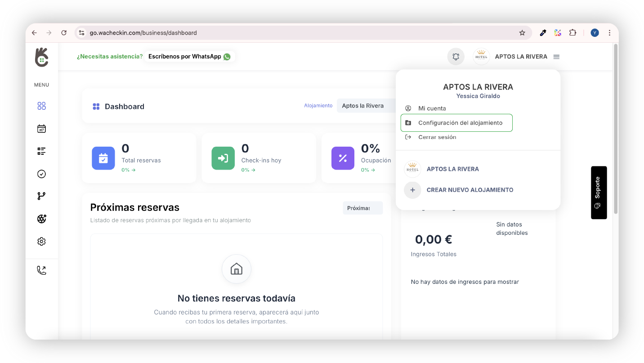644x363 pixels.
Task: Click the checkmark circle sidebar icon
Action: click(41, 174)
